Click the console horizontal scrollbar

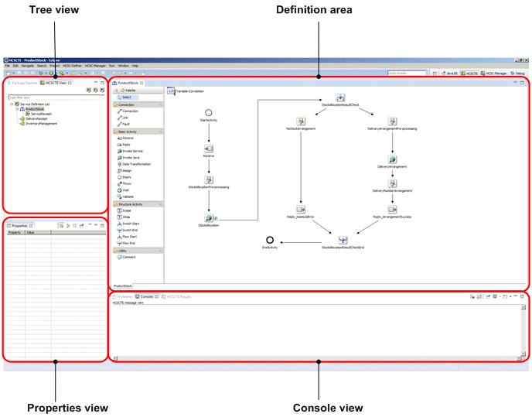pyautogui.click(x=318, y=358)
